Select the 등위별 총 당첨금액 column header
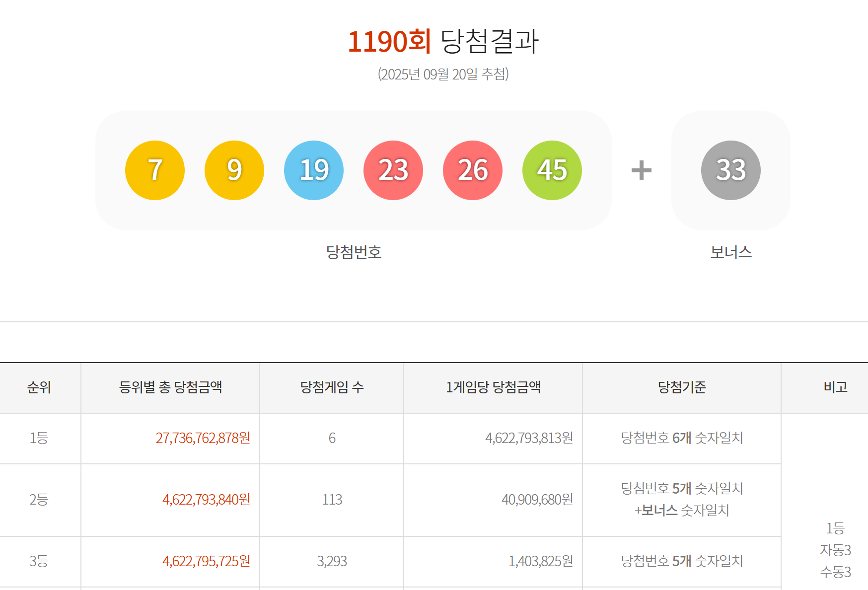This screenshot has width=868, height=590. point(170,387)
